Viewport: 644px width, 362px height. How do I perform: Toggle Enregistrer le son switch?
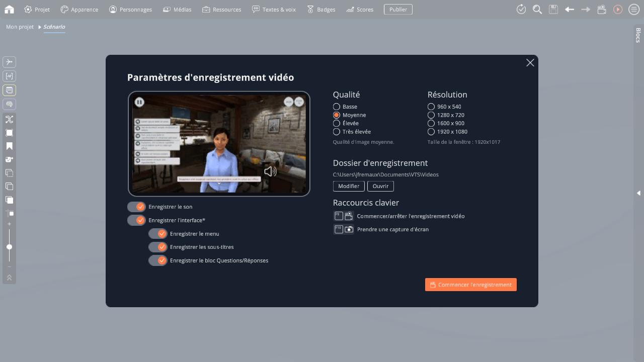pyautogui.click(x=136, y=207)
